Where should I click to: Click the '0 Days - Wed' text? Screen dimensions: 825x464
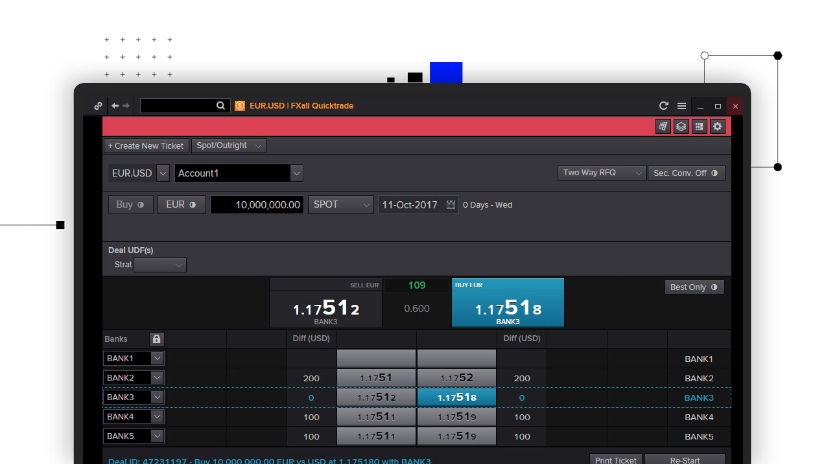487,205
